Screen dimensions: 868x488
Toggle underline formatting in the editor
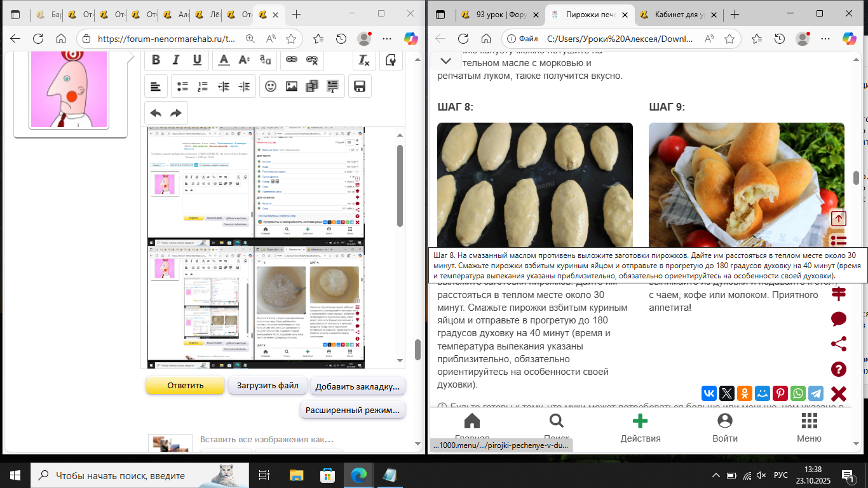pyautogui.click(x=197, y=60)
